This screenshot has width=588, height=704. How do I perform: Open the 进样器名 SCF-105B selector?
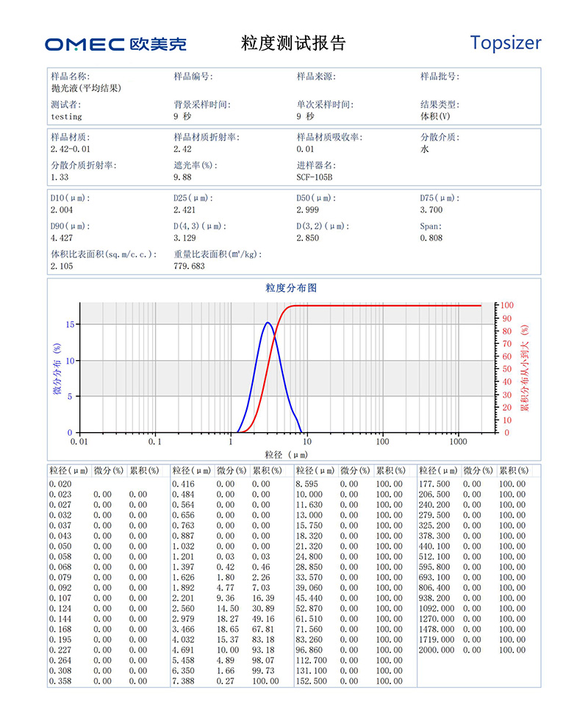click(x=312, y=176)
